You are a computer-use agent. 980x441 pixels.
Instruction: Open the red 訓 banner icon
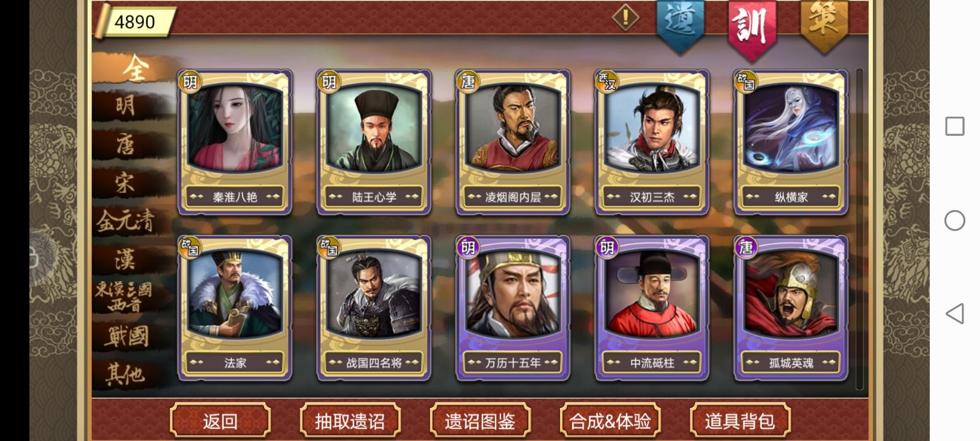pos(752,27)
